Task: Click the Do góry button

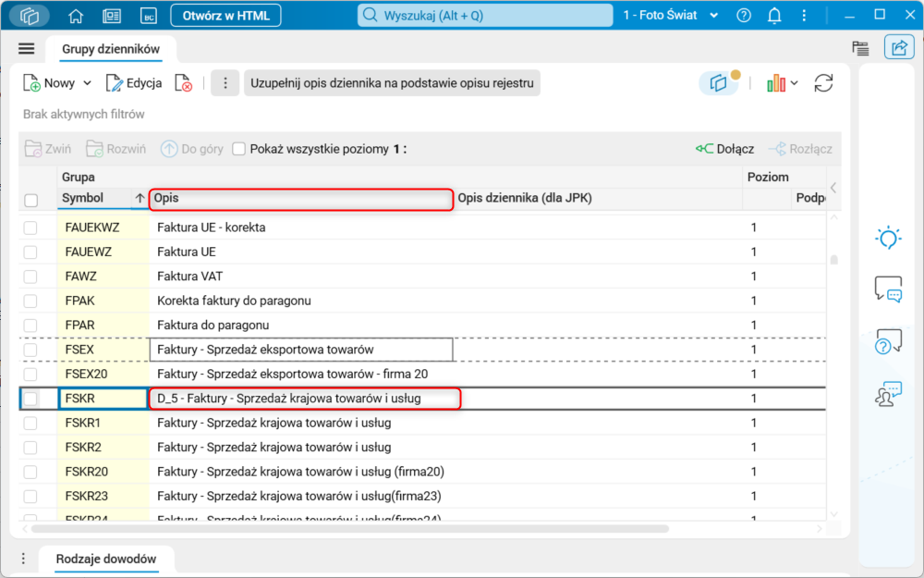Action: pyautogui.click(x=192, y=149)
